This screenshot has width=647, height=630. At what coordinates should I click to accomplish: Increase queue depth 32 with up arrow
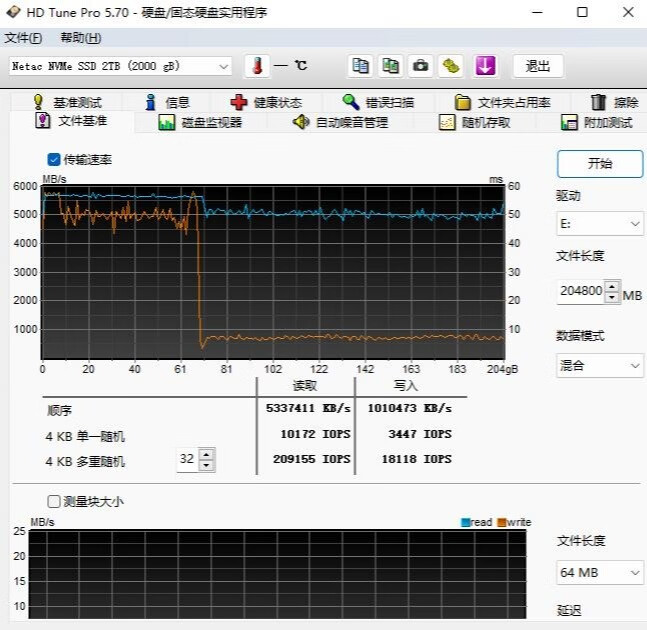pyautogui.click(x=206, y=454)
